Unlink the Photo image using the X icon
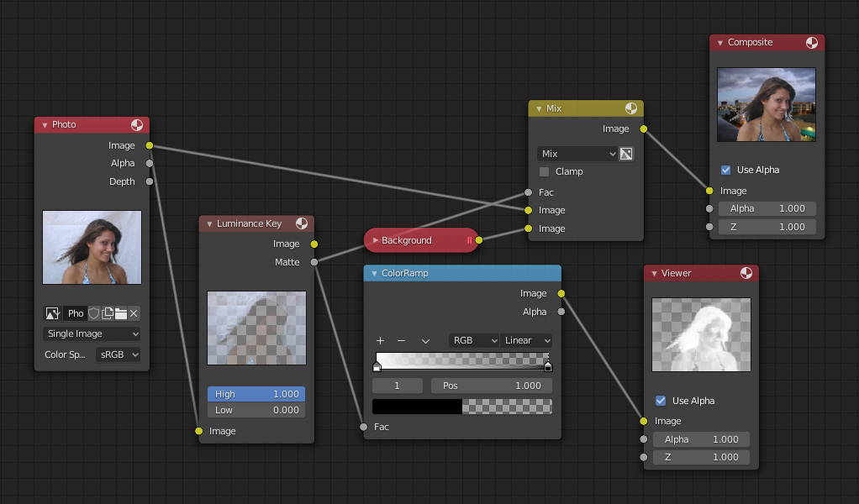This screenshot has width=859, height=504. (x=134, y=313)
